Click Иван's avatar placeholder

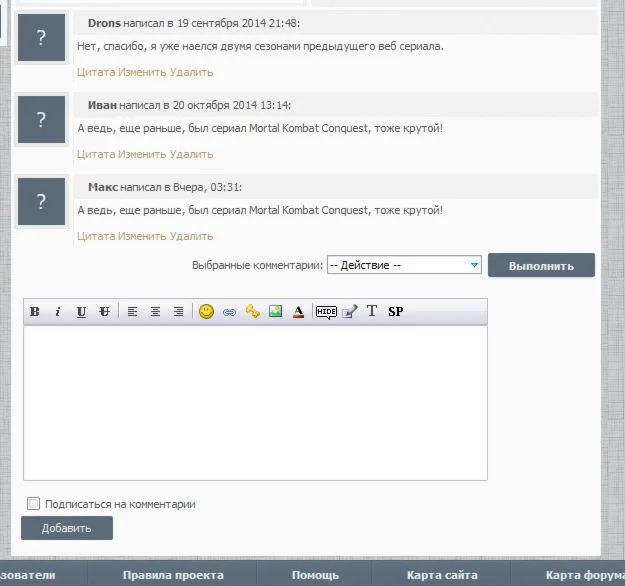coord(41,119)
